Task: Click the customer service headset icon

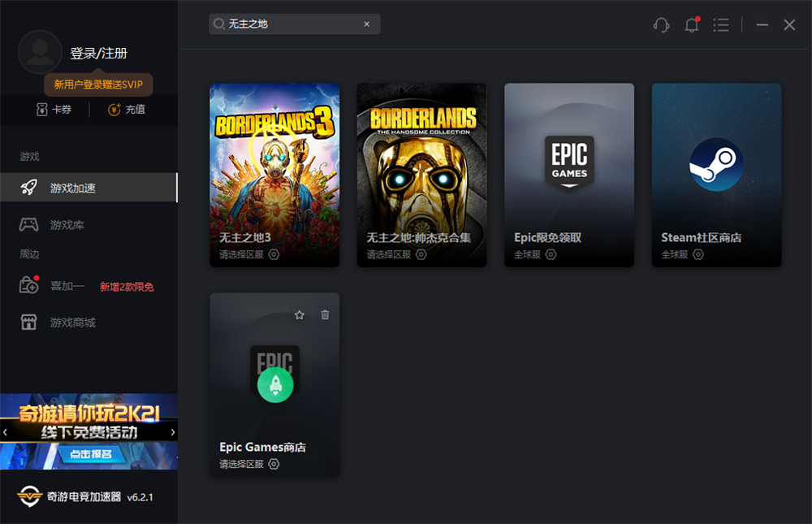Action: 661,24
